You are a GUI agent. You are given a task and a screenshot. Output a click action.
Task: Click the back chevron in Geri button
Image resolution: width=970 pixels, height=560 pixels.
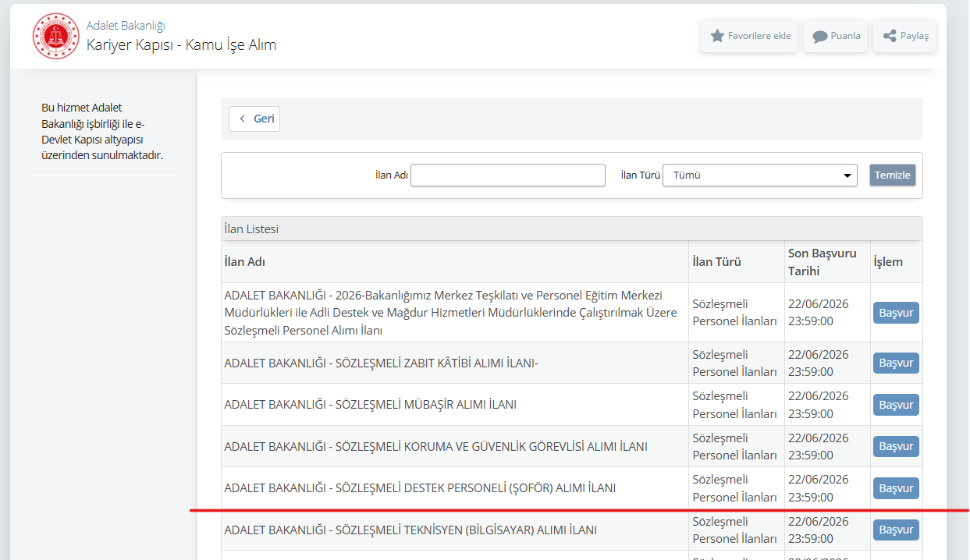[243, 119]
